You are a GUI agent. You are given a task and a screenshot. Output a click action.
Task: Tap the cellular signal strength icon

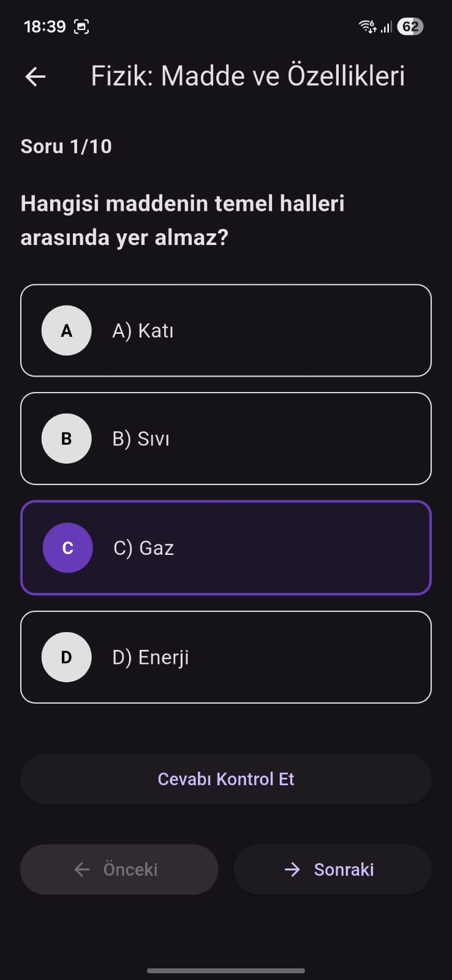point(386,27)
